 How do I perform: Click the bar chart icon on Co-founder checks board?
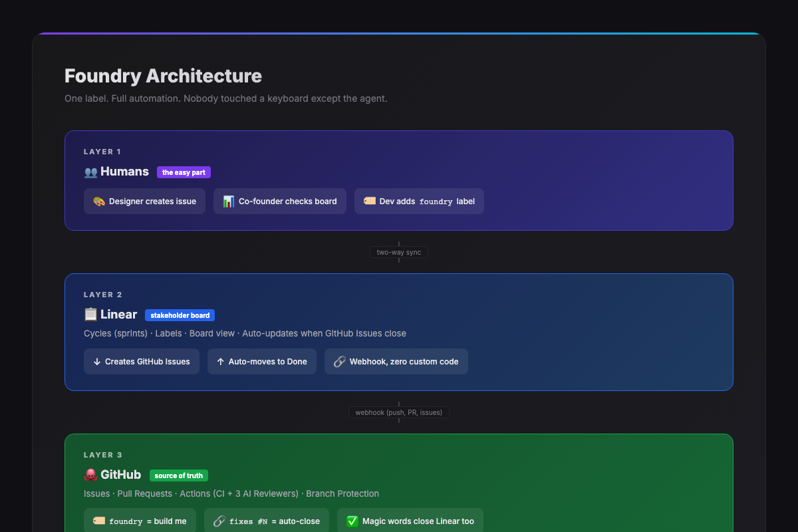pos(229,201)
